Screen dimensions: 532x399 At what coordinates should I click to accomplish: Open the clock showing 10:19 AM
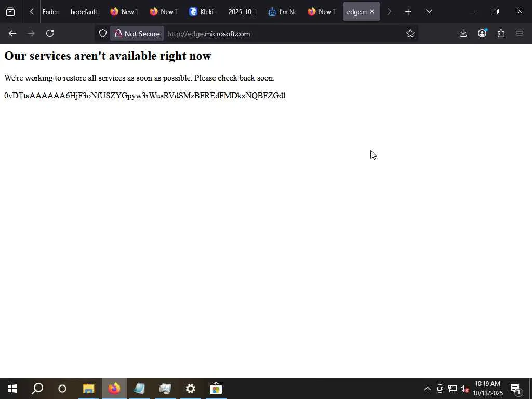click(x=488, y=389)
